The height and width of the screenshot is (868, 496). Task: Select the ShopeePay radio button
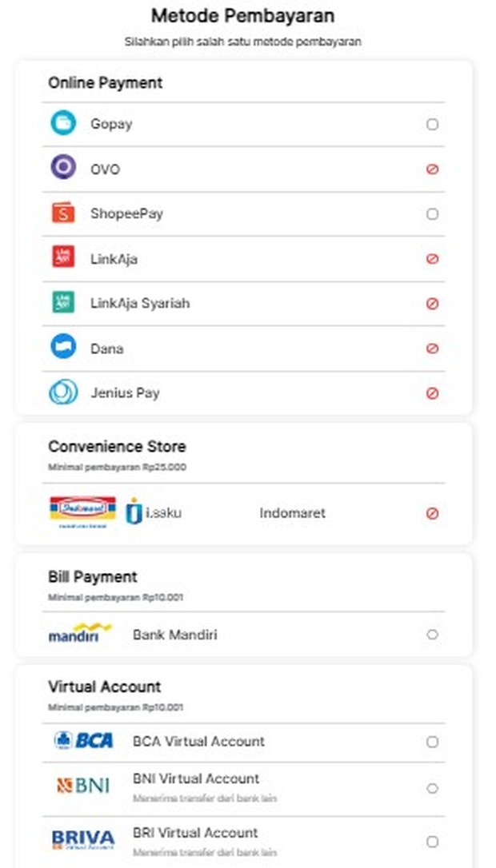point(432,213)
